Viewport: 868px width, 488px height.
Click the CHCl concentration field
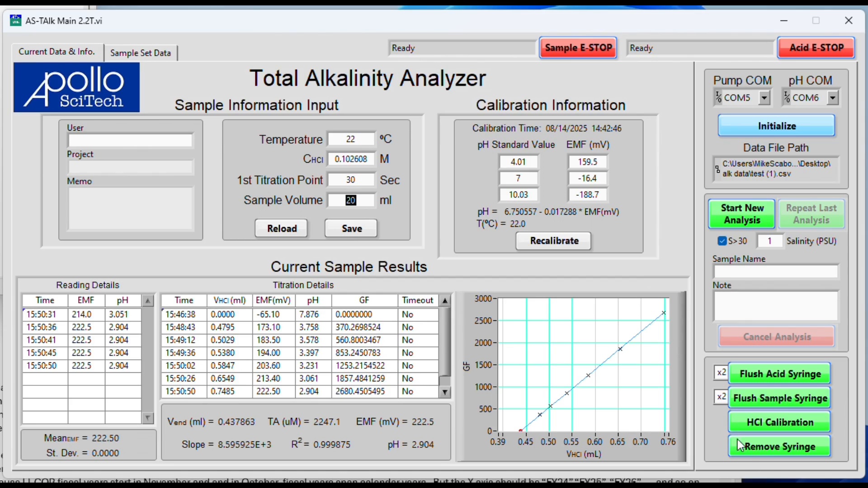pyautogui.click(x=351, y=159)
